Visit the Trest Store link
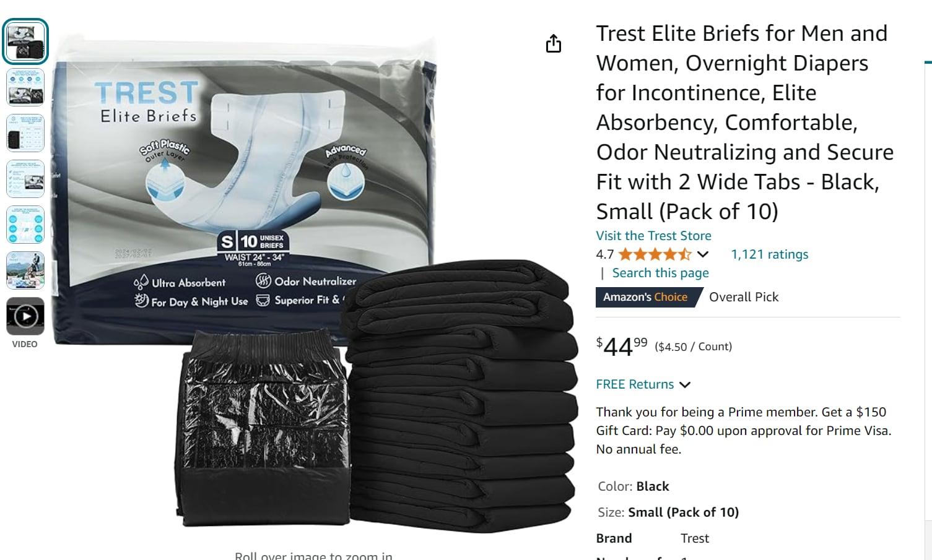 pyautogui.click(x=653, y=236)
